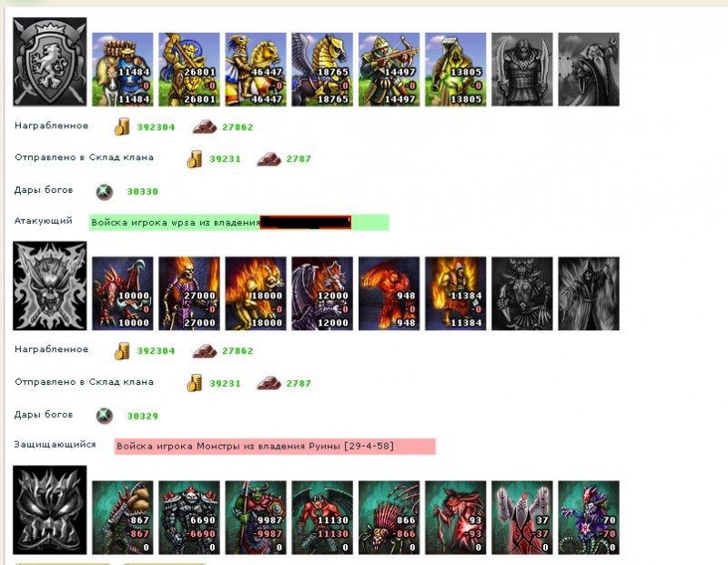Click the knight lion shield faction emblem
This screenshot has width=728, height=565.
click(x=50, y=62)
